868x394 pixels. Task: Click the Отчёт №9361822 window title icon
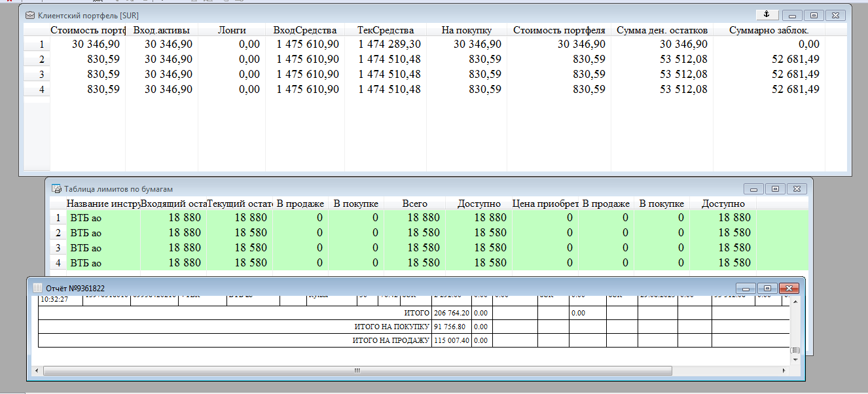point(38,288)
